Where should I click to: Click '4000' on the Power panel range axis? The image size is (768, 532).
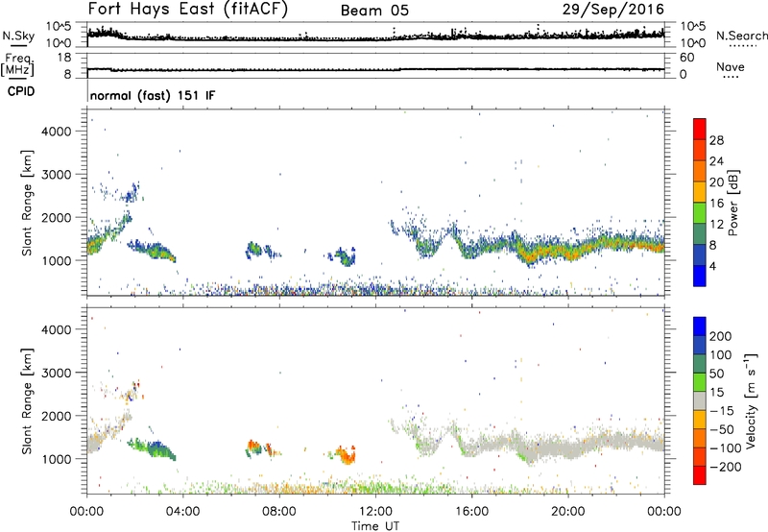point(56,132)
